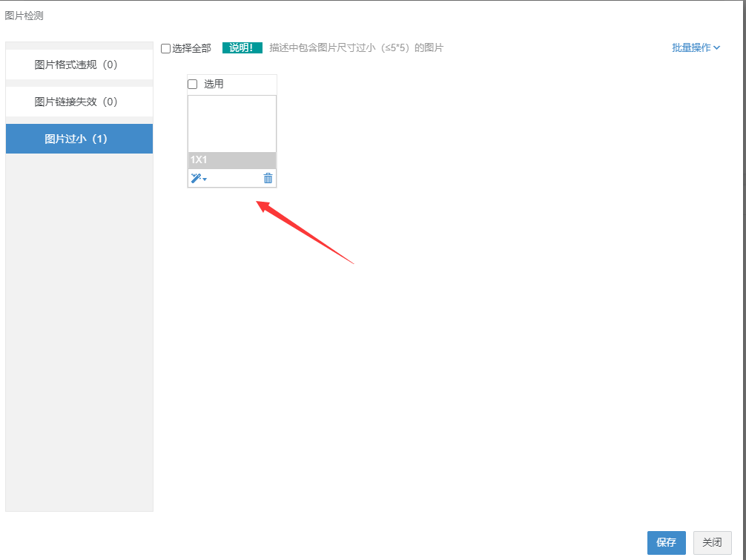Tick the 选择全部 checkbox
Image resolution: width=746 pixels, height=560 pixels.
click(x=166, y=48)
